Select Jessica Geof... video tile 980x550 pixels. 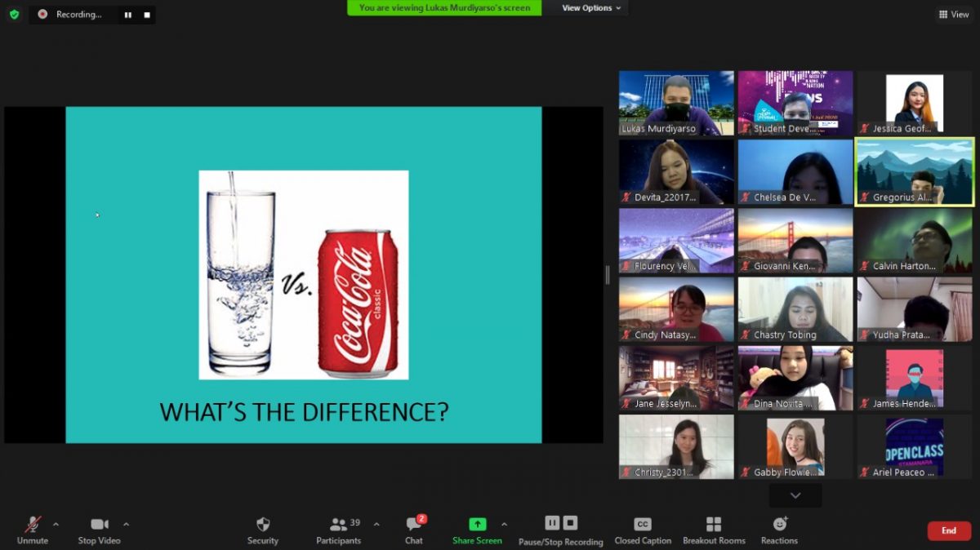pyautogui.click(x=915, y=103)
